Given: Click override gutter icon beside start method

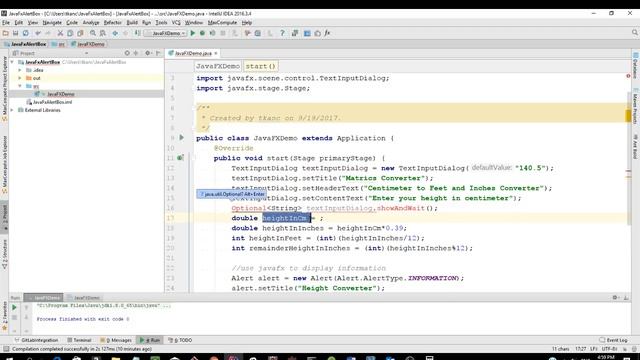Looking at the screenshot, I should click(x=180, y=158).
